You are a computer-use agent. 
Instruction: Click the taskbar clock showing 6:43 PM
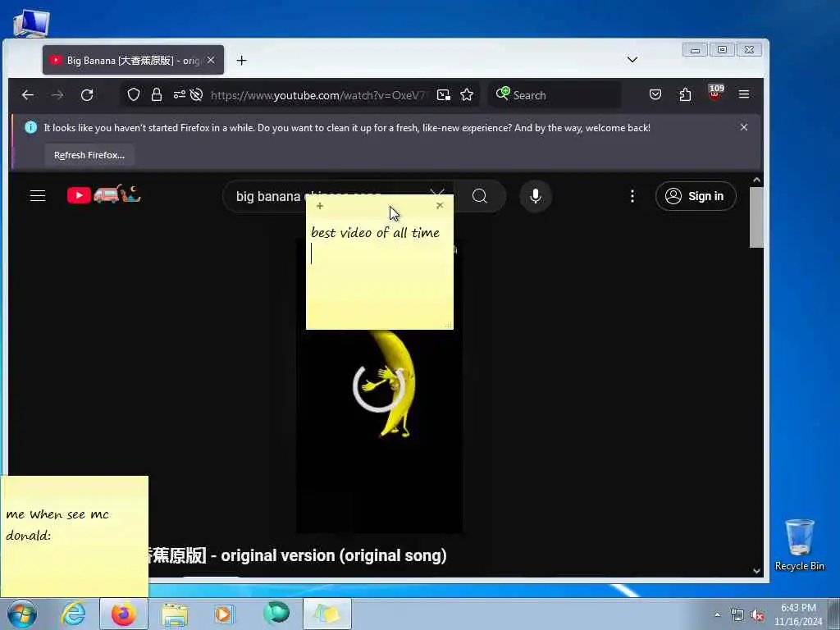tap(797, 614)
